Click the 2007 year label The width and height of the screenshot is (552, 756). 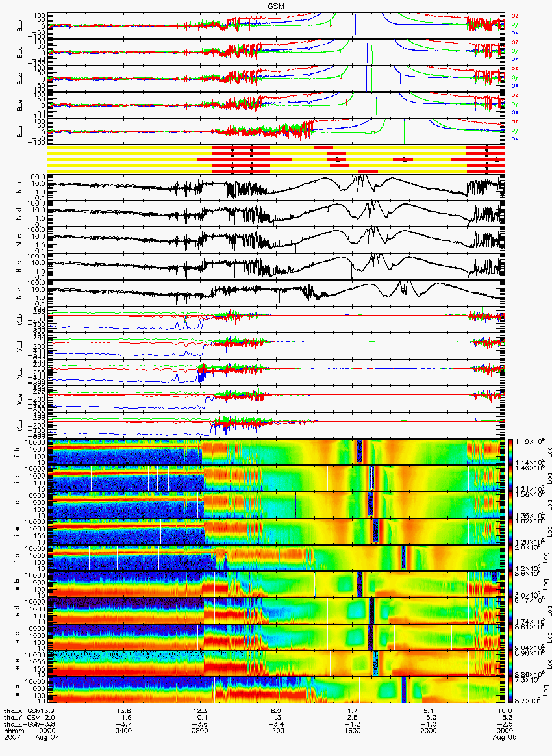tap(11, 737)
